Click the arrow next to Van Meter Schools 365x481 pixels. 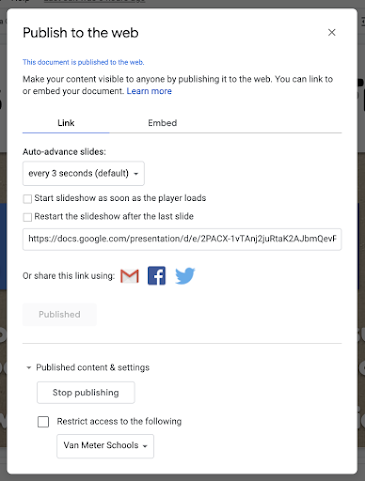(145, 446)
